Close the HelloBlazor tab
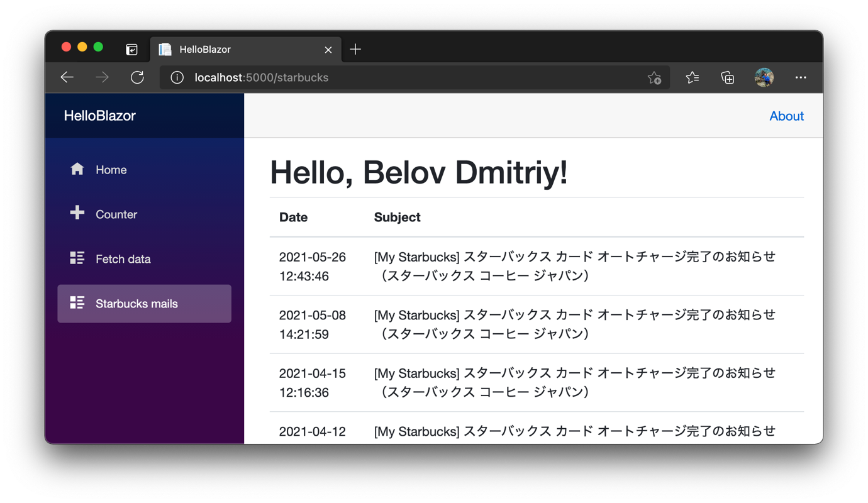Image resolution: width=868 pixels, height=503 pixels. click(328, 50)
